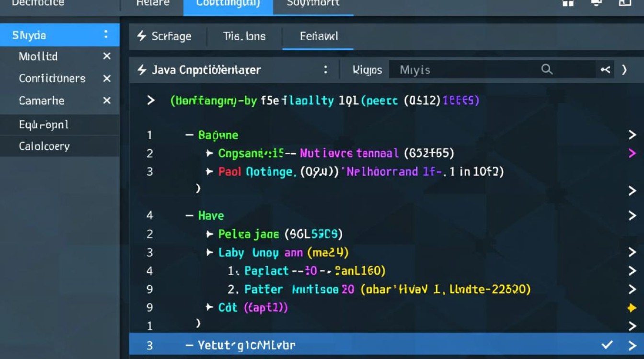
Task: Switch to the Tiis.lons tab
Action: [244, 36]
